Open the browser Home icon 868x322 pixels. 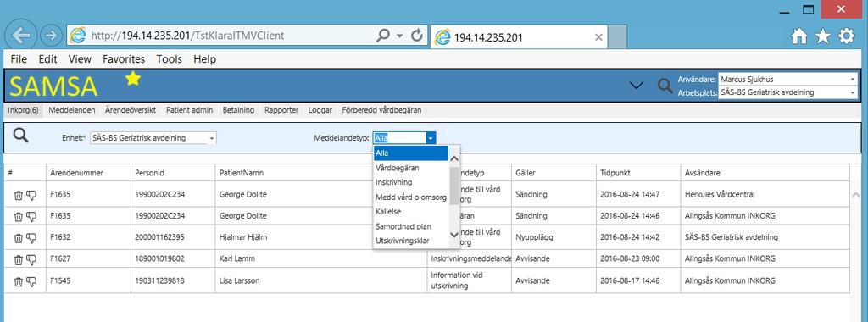point(799,36)
